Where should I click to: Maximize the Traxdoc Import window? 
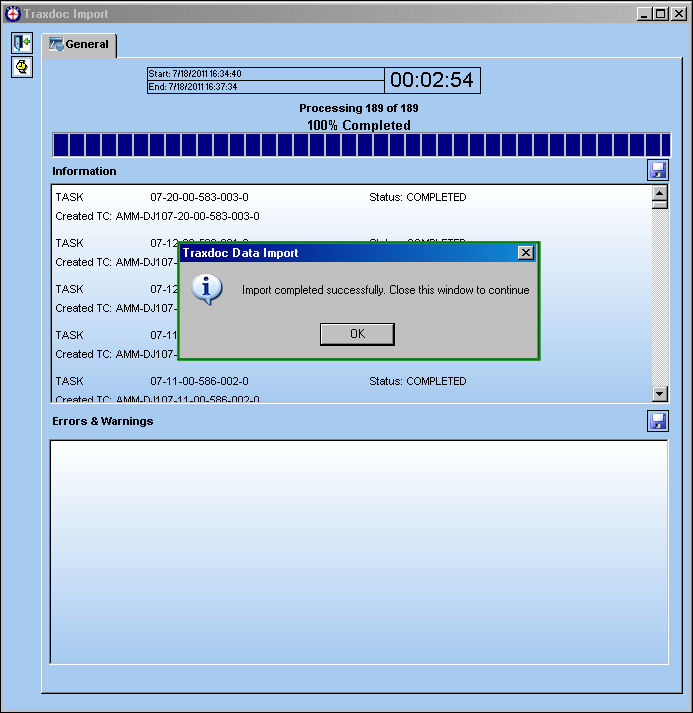pyautogui.click(x=661, y=14)
